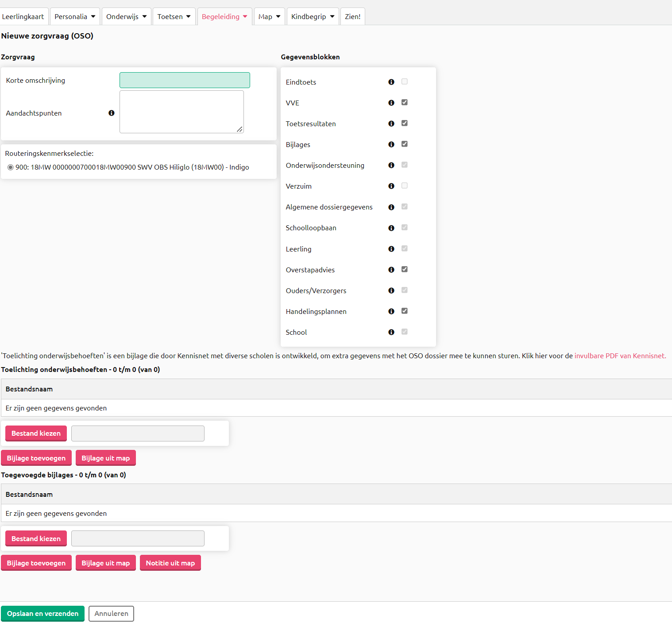Focus the Korte omschrijving input field
The image size is (672, 623).
185,80
